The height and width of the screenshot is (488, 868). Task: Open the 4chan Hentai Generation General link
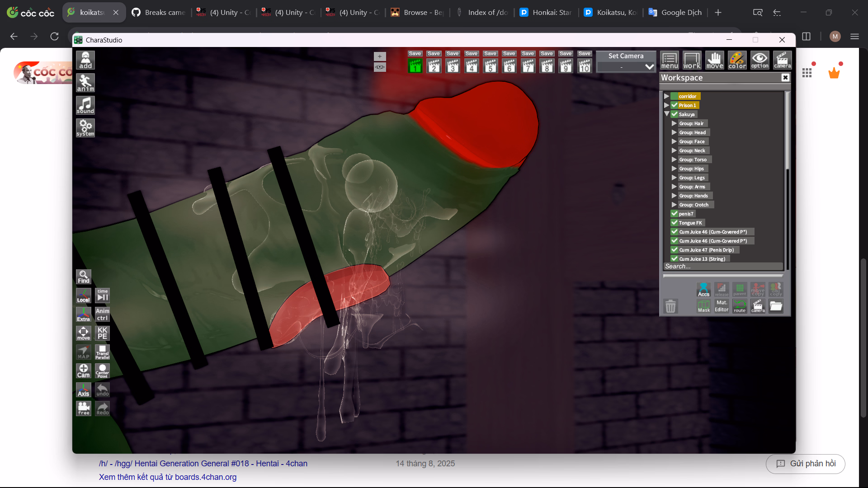(203, 464)
